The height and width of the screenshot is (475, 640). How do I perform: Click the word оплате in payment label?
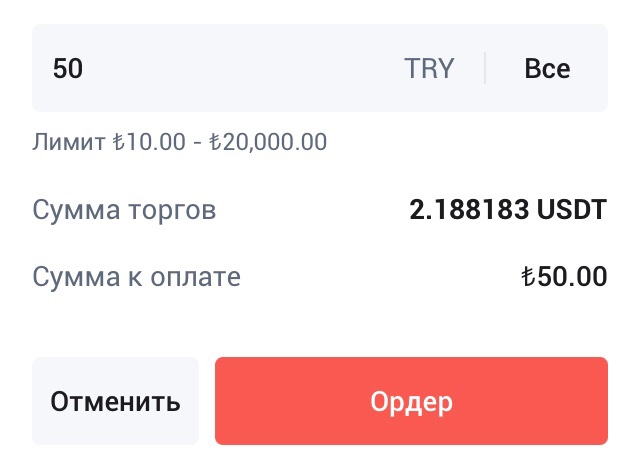pyautogui.click(x=196, y=279)
